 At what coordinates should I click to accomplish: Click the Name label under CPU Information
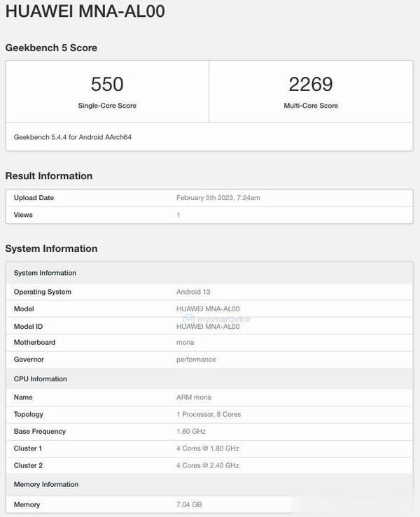point(23,397)
